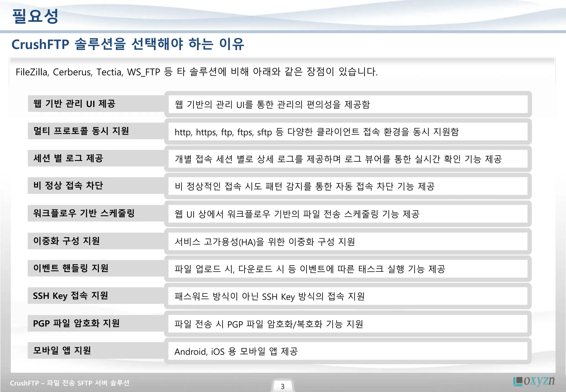Click description '웹 UI 상에서 워크플로우 기반의 파일 전송'
566x392 pixels.
click(297, 214)
